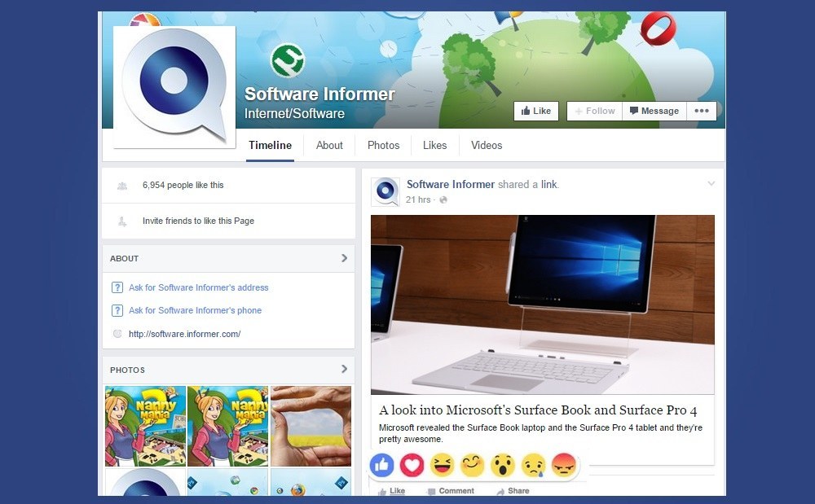Click the Software Informer page title
The height and width of the screenshot is (504, 815).
pyautogui.click(x=319, y=94)
